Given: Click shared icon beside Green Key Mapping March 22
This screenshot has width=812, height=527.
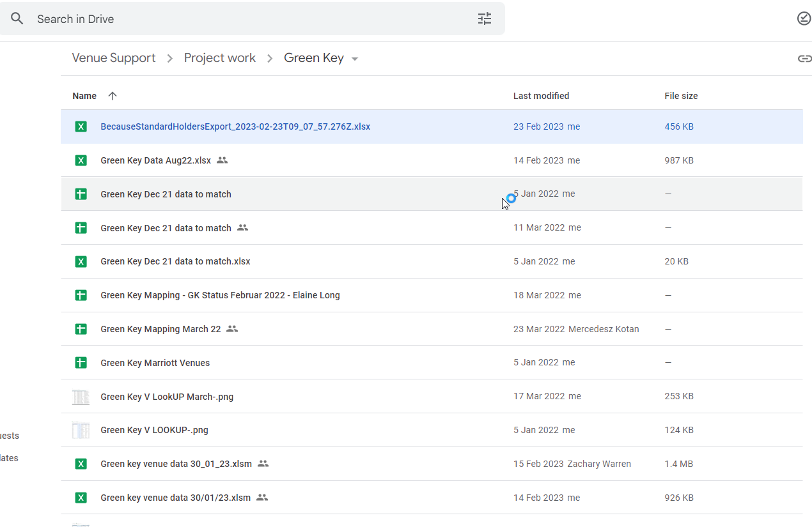Looking at the screenshot, I should click(x=232, y=329).
